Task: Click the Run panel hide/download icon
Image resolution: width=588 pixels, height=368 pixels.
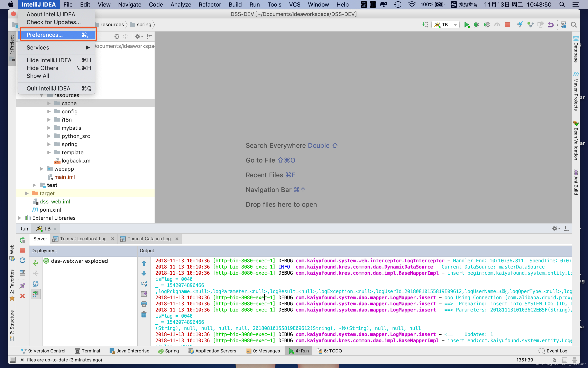Action: coord(566,229)
